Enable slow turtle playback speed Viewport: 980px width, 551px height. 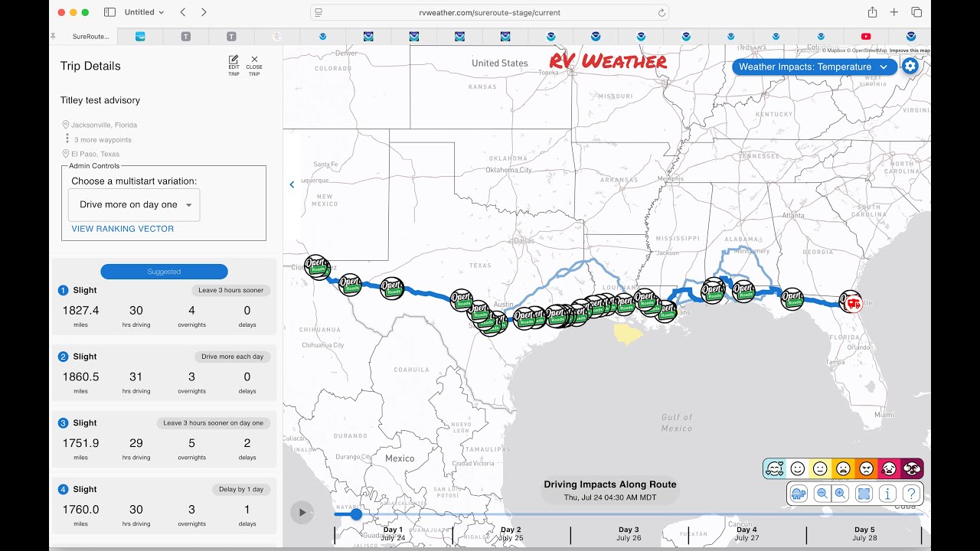pos(797,494)
